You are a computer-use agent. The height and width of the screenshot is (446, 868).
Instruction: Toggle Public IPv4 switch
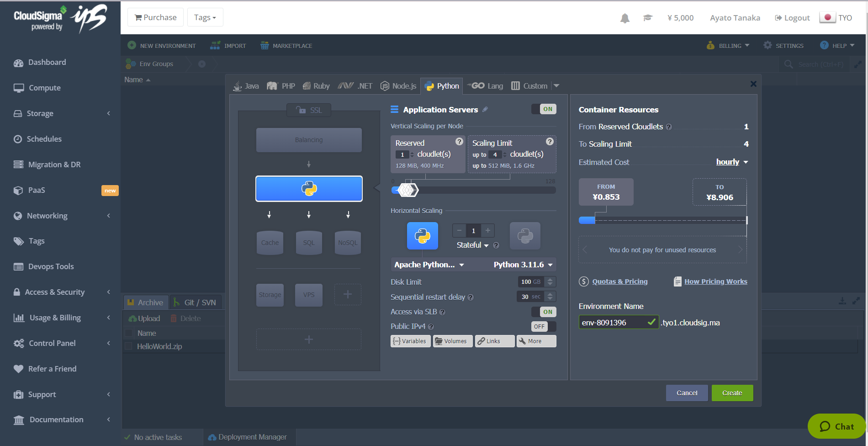544,327
